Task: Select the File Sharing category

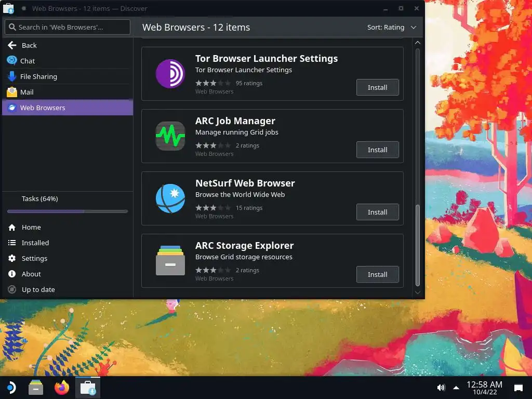Action: point(67,76)
